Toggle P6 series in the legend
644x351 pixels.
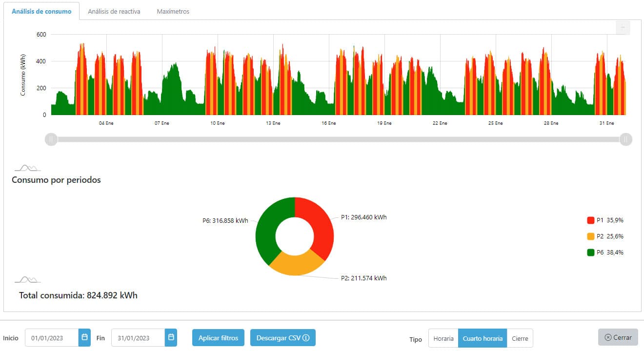[605, 252]
